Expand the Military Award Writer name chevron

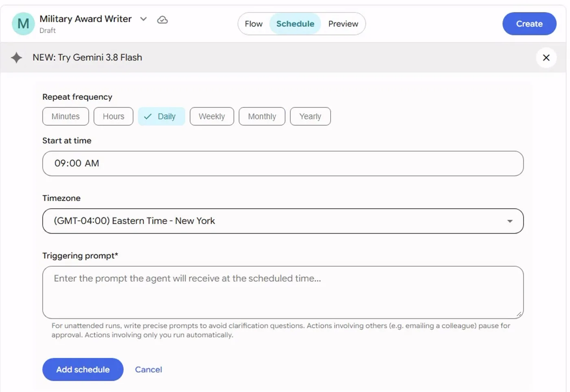[x=143, y=19]
